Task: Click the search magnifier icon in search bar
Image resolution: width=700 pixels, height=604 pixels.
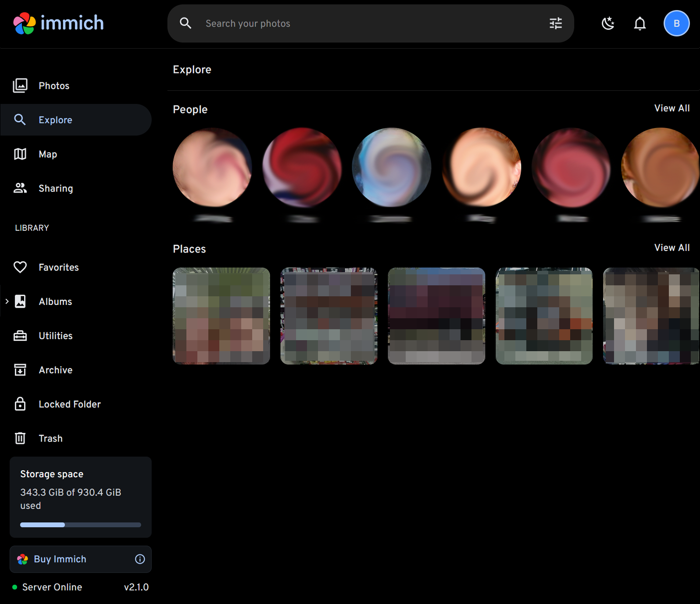Action: pyautogui.click(x=186, y=23)
